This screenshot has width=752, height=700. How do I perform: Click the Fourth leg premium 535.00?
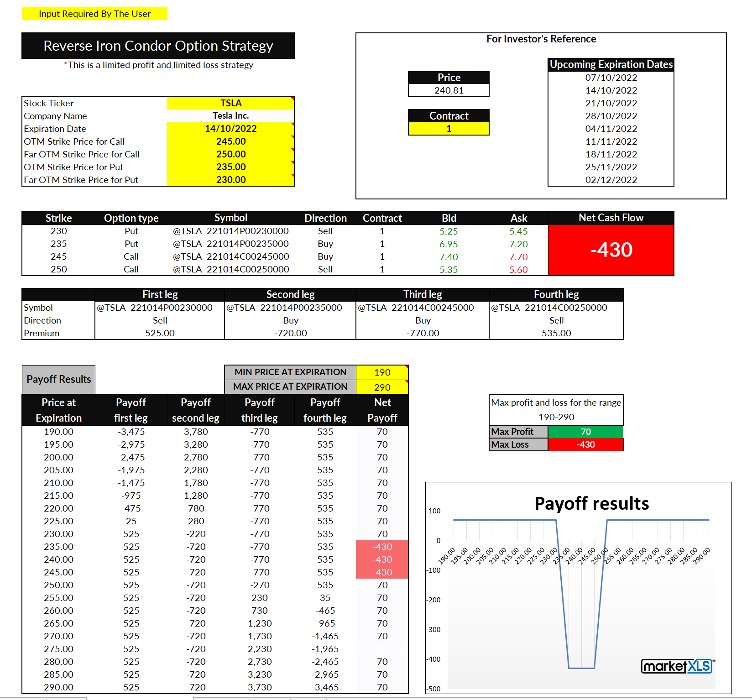(x=556, y=333)
